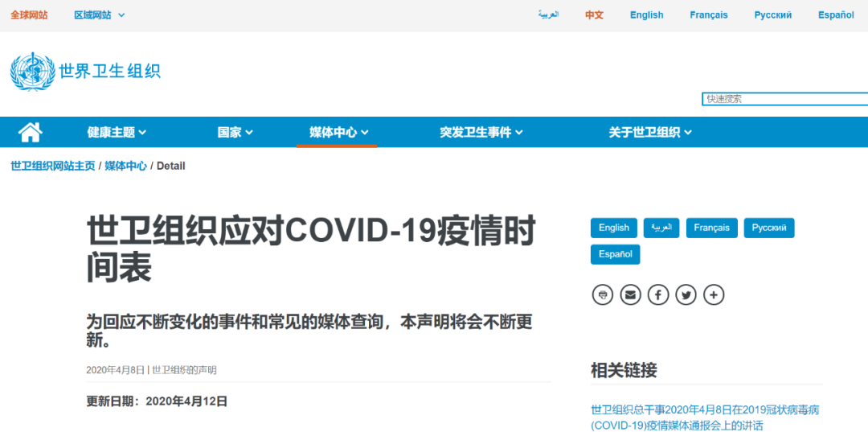Viewport: 868px width, 432px height.
Task: Open related link about 总干事 4月8日讲话
Action: [x=706, y=418]
